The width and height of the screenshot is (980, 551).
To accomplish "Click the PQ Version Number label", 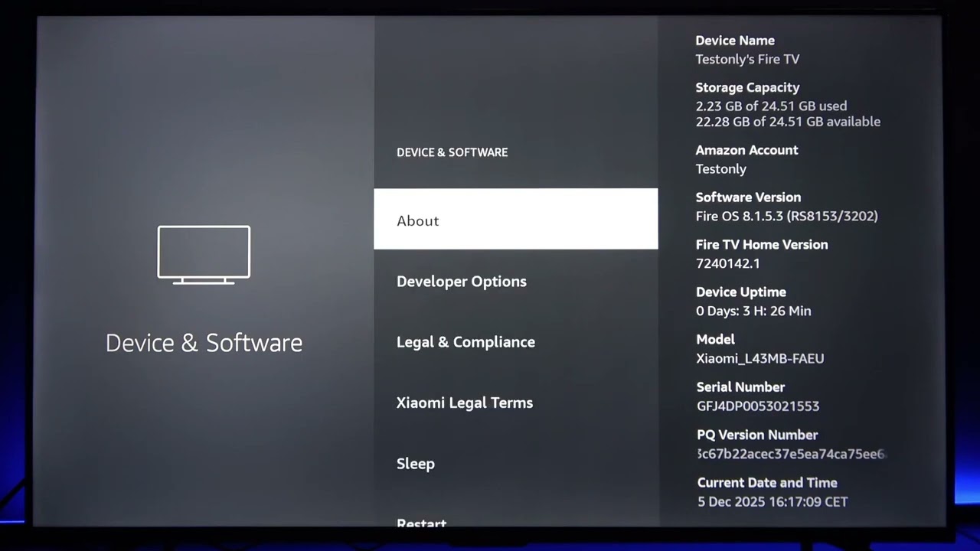I will [757, 435].
